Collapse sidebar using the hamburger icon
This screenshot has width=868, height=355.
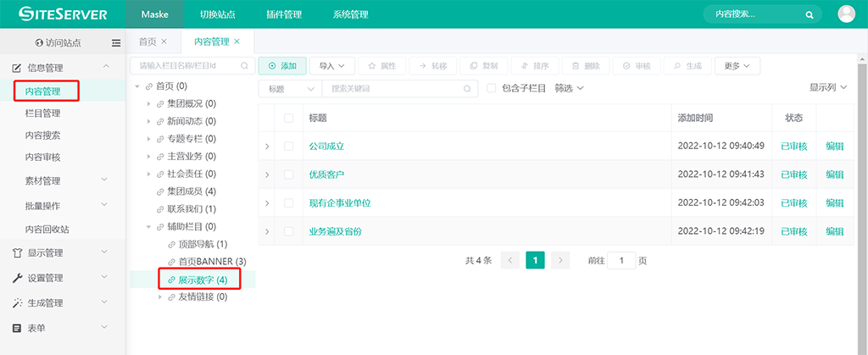point(116,42)
